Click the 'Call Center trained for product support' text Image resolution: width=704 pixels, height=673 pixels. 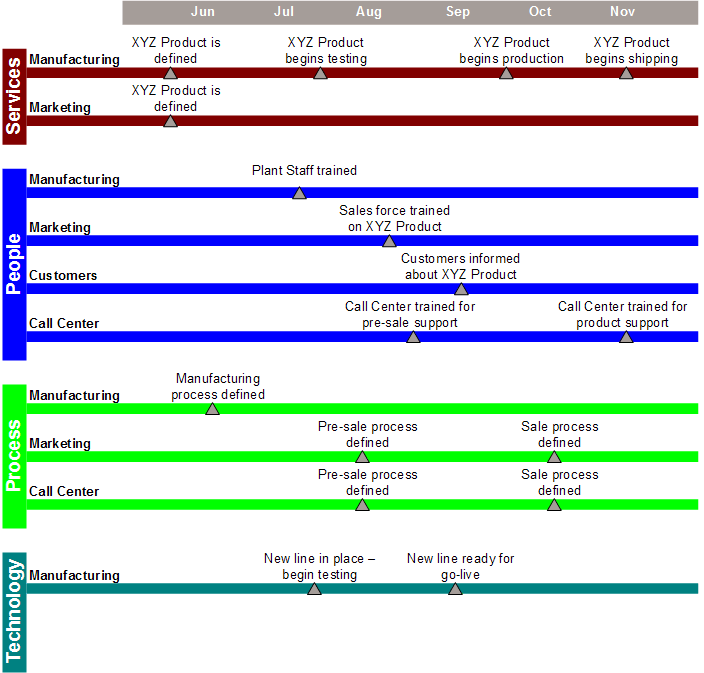tap(622, 315)
